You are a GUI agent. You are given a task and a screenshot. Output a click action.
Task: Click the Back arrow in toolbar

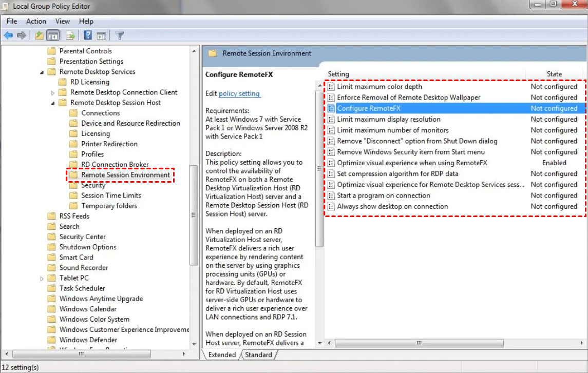click(8, 35)
